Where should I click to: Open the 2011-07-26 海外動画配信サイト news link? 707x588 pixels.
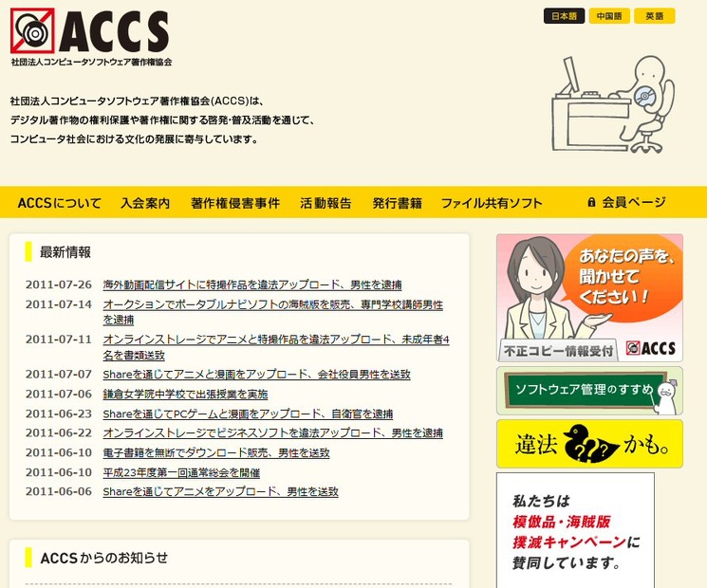click(251, 285)
